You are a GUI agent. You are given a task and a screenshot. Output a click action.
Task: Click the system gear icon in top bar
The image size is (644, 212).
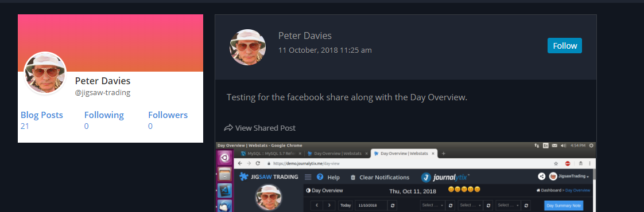click(x=591, y=145)
